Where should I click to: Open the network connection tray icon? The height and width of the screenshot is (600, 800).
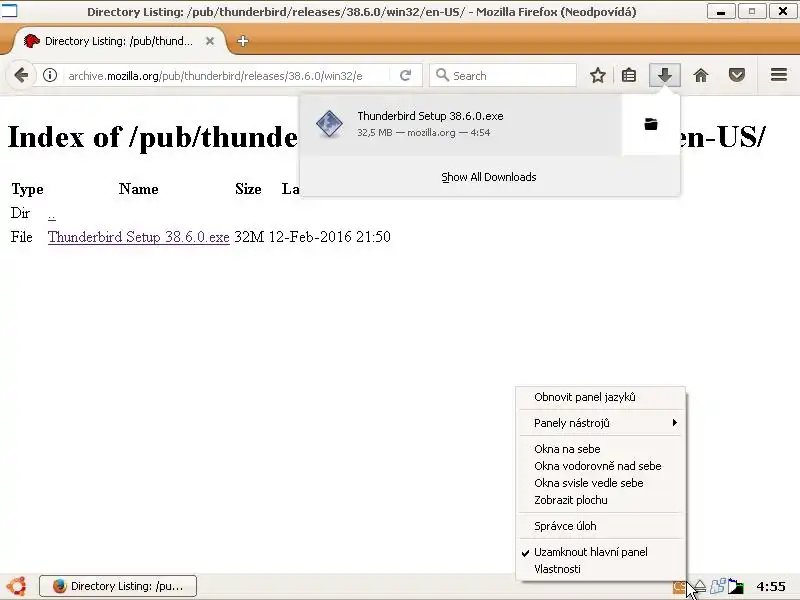(x=717, y=586)
